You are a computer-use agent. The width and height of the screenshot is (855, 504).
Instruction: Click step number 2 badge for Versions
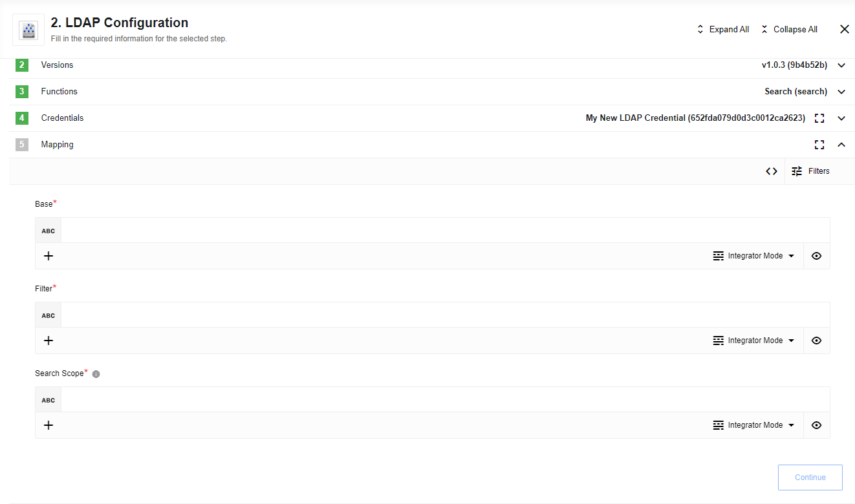pyautogui.click(x=22, y=65)
